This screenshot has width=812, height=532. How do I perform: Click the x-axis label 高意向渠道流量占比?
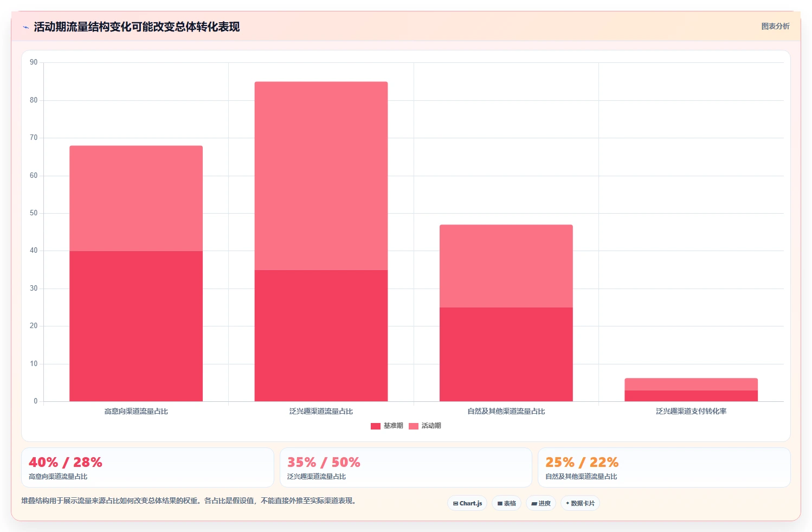[x=136, y=412]
